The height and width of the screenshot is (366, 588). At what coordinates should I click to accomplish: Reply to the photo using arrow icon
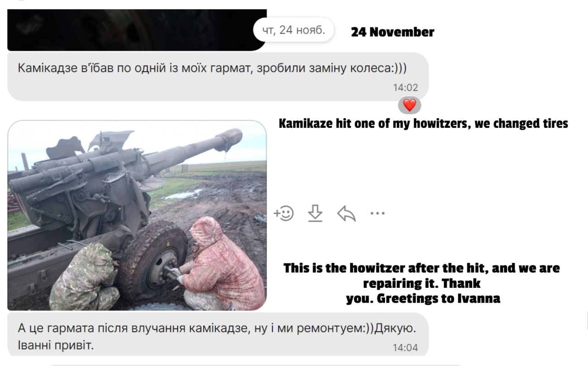(346, 213)
